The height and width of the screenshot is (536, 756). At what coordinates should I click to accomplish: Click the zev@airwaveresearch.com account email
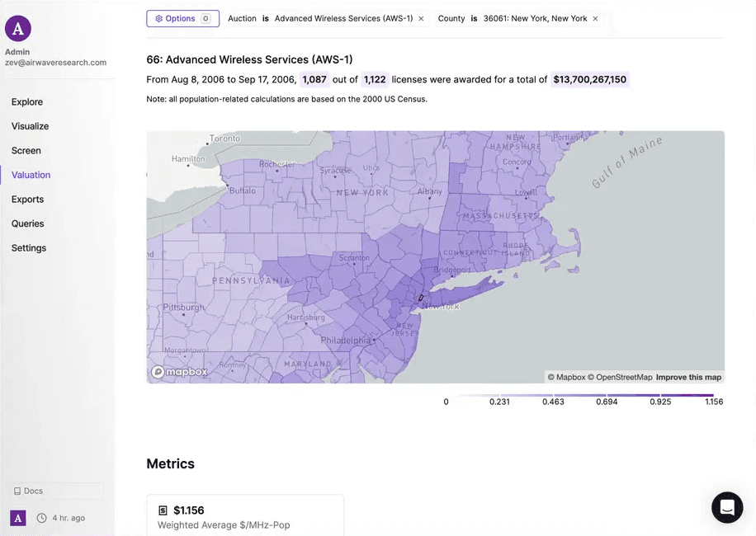[x=55, y=63]
